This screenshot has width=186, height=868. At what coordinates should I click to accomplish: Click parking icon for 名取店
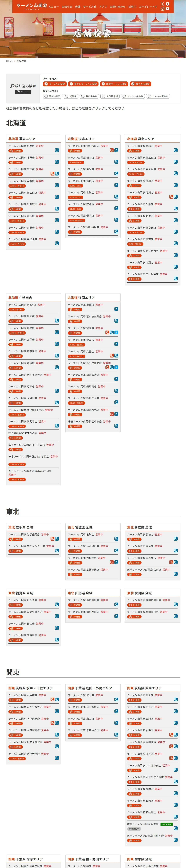pos(116,539)
